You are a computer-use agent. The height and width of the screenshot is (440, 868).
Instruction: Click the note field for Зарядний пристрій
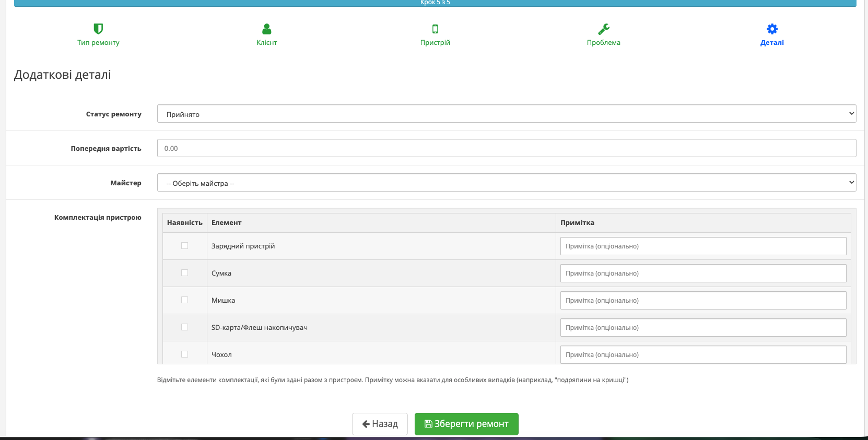(x=703, y=246)
